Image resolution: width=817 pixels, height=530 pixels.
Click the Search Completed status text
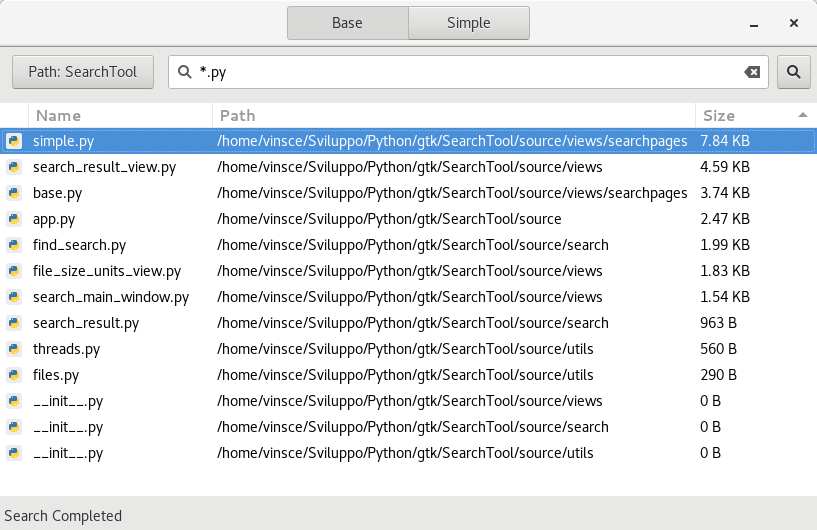tap(63, 516)
